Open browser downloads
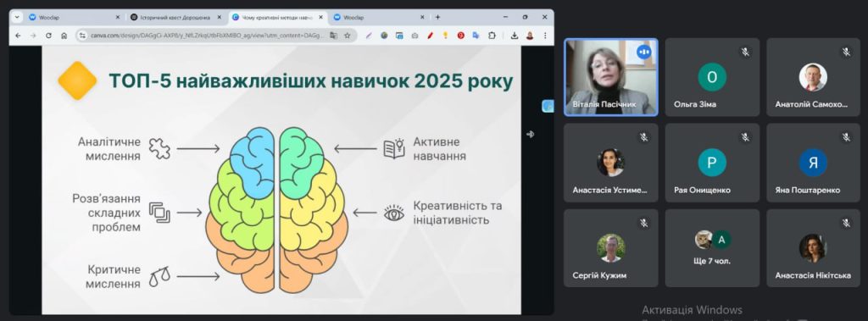The image size is (868, 321). tap(515, 36)
